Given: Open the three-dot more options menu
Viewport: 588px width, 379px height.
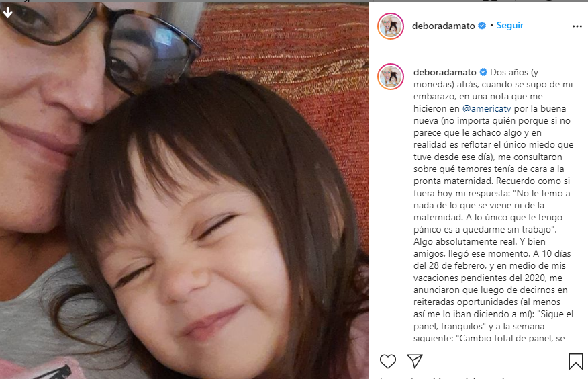Looking at the screenshot, I should pyautogui.click(x=577, y=26).
